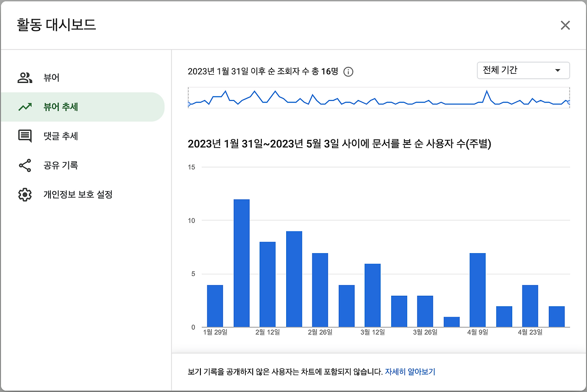This screenshot has width=587, height=392.
Task: Select the 뷰어 (Viewers) sidebar icon
Action: tap(24, 77)
